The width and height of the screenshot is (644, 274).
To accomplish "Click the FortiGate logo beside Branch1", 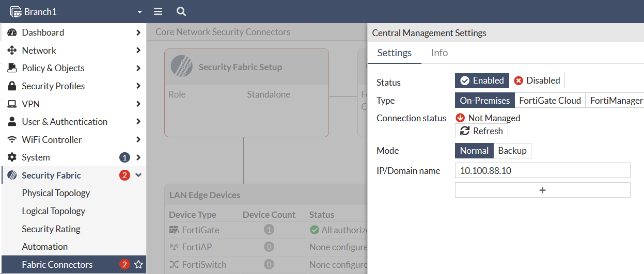I will [15, 11].
